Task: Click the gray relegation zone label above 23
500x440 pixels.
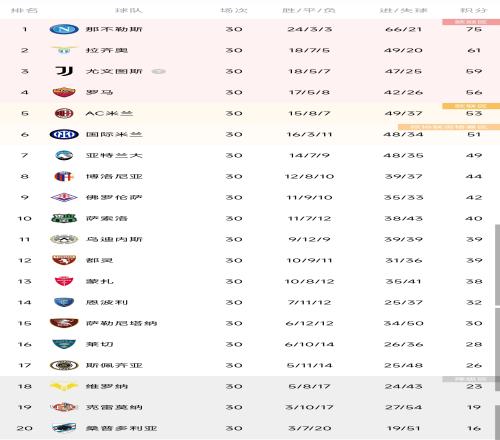Action: click(x=470, y=379)
